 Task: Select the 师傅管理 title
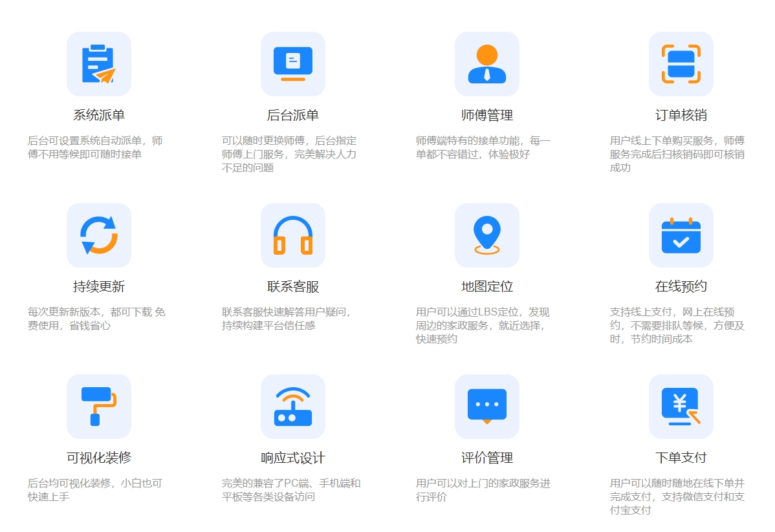487,115
